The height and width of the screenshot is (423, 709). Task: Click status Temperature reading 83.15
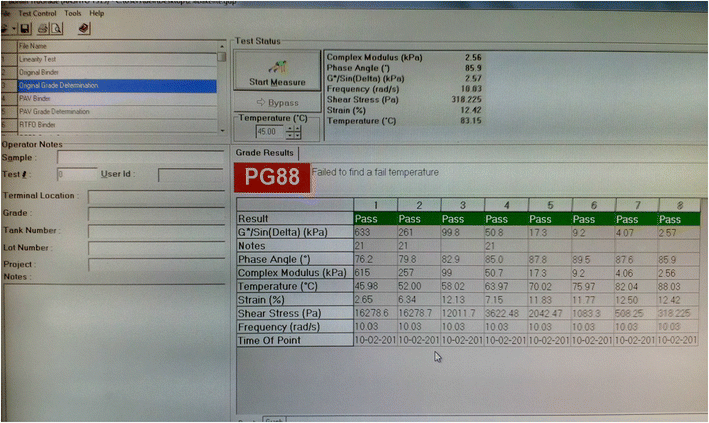click(x=470, y=121)
